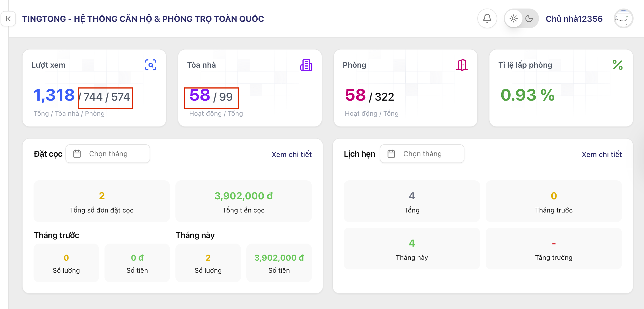This screenshot has width=644, height=309.
Task: Select Tổng tiền cọc amount card
Action: click(244, 201)
